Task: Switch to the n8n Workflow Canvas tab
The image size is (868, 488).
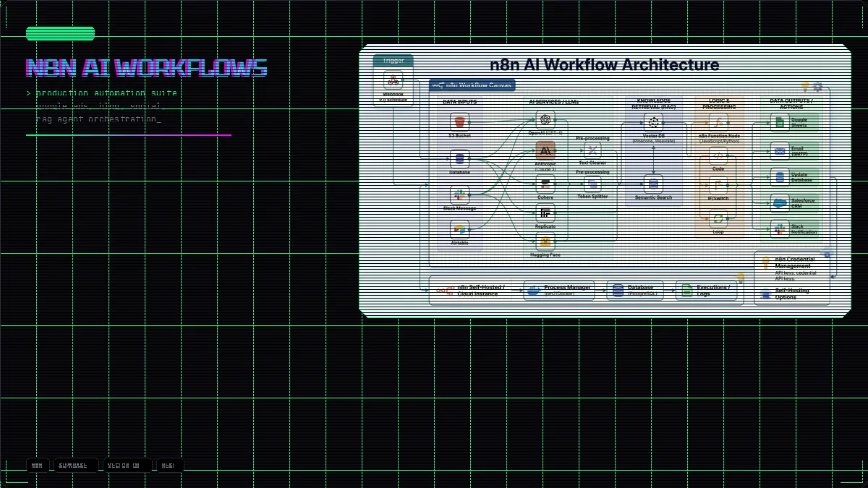Action: click(471, 85)
